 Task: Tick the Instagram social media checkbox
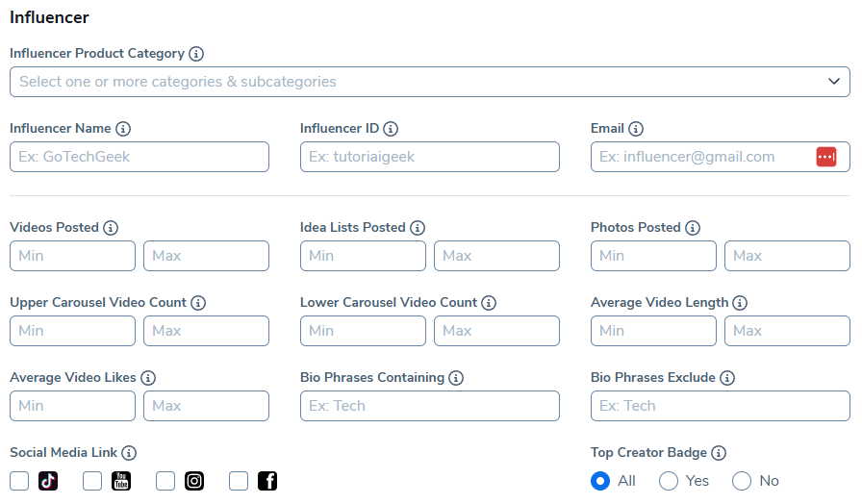tap(165, 481)
